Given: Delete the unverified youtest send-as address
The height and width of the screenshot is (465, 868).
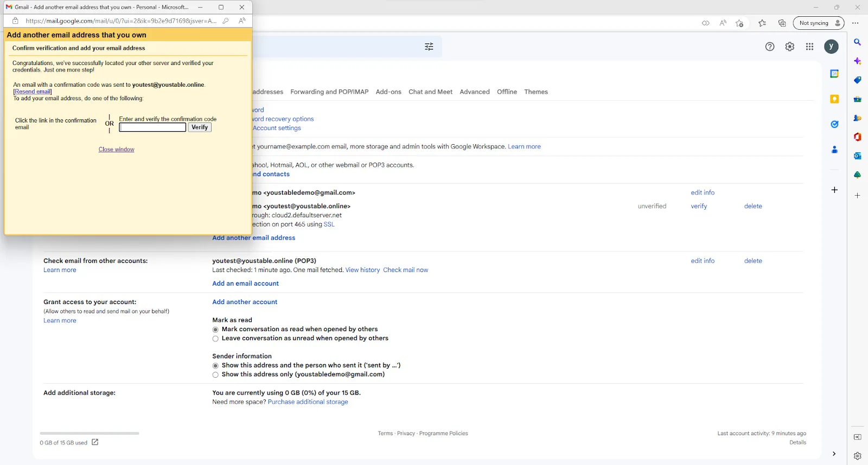Looking at the screenshot, I should (x=753, y=206).
